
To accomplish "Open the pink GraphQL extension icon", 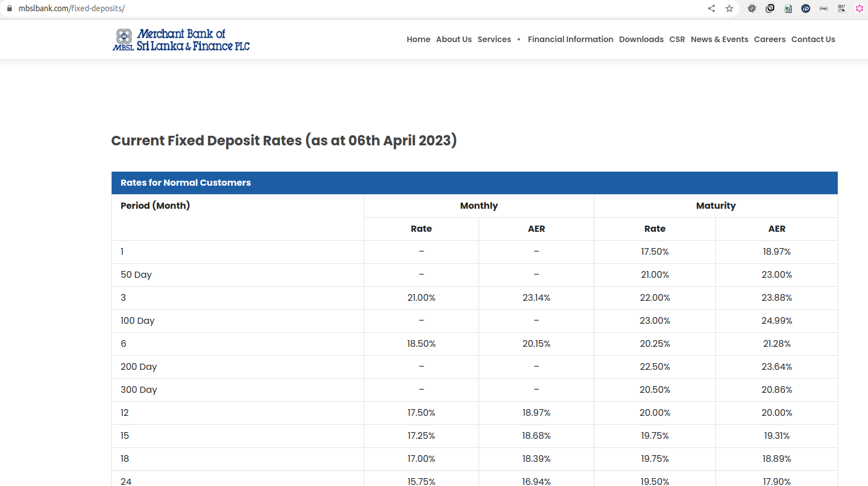I will pyautogui.click(x=860, y=8).
